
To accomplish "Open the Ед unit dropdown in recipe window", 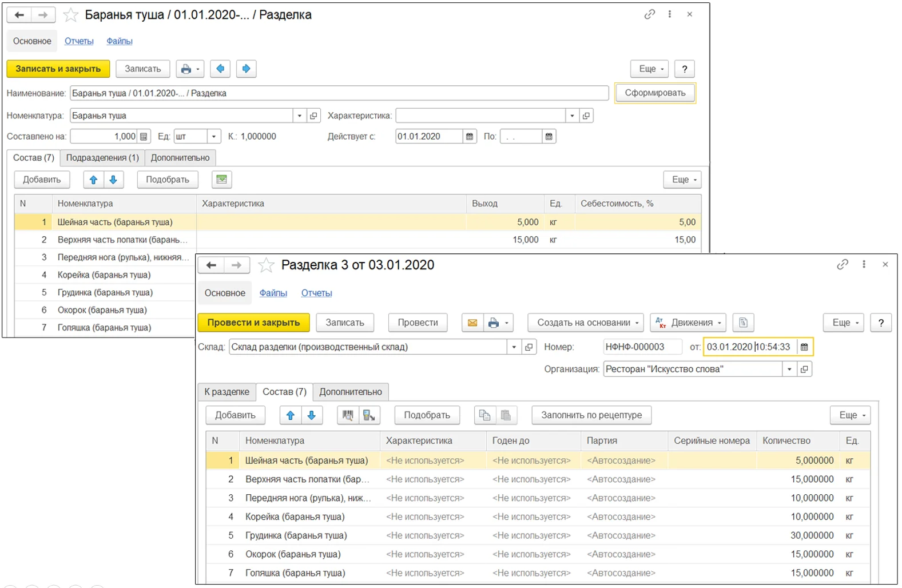I will 213,137.
